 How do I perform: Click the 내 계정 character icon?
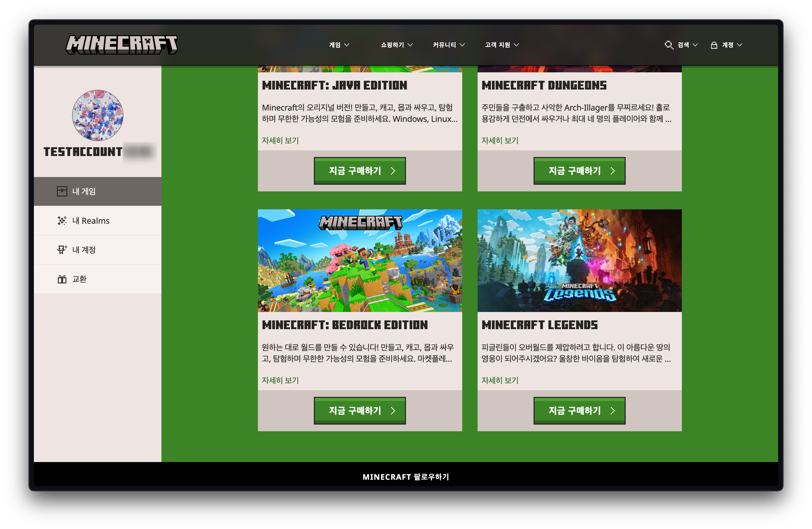tap(62, 250)
